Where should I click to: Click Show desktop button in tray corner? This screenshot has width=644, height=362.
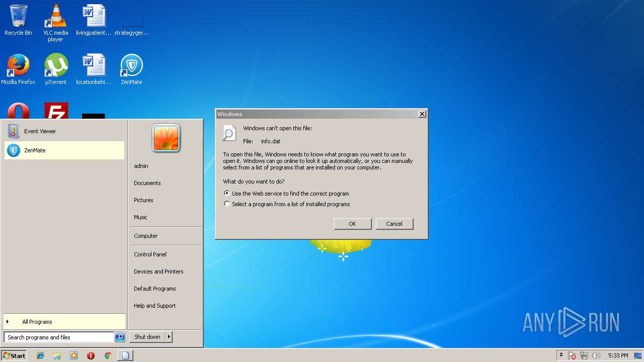pyautogui.click(x=638, y=355)
